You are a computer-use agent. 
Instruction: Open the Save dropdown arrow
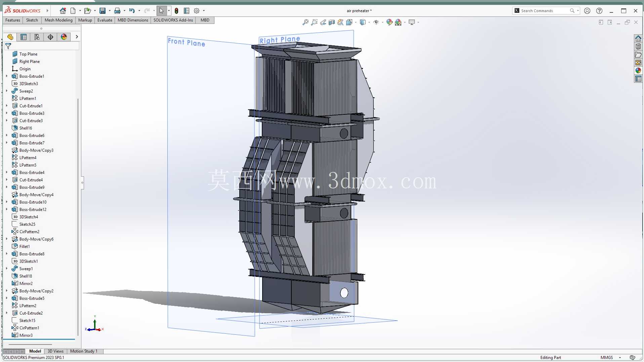pyautogui.click(x=110, y=11)
